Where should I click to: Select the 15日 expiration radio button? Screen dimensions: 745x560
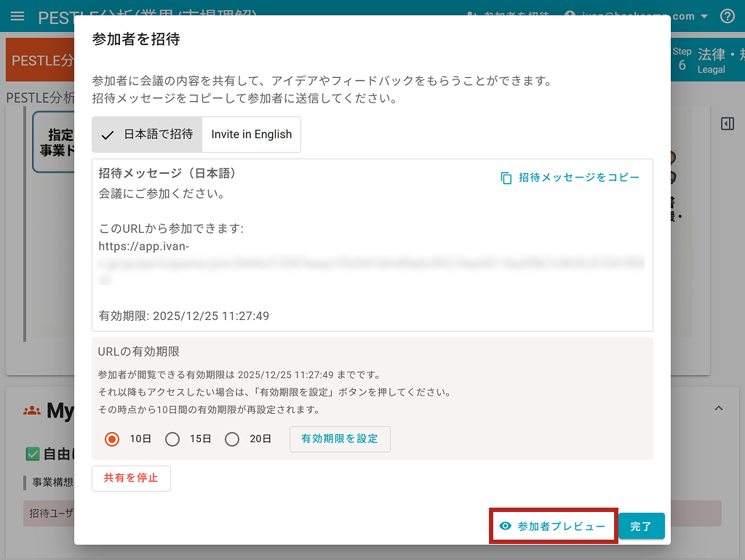[x=172, y=439]
